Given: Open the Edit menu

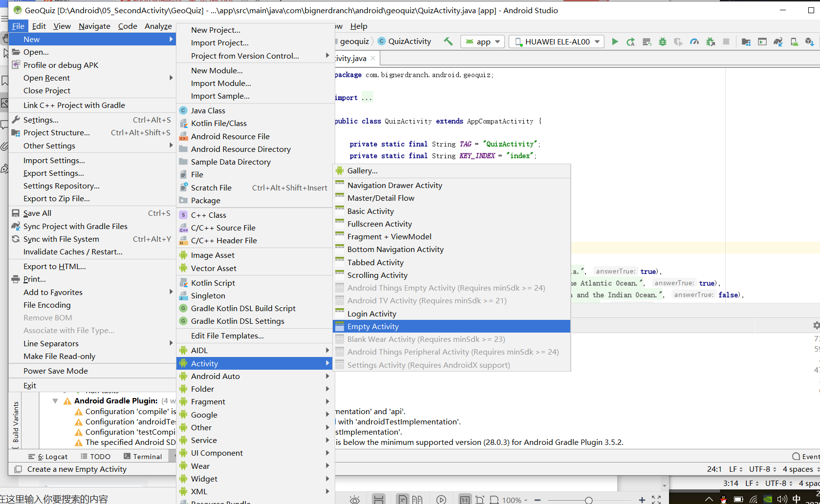Looking at the screenshot, I should pyautogui.click(x=39, y=26).
